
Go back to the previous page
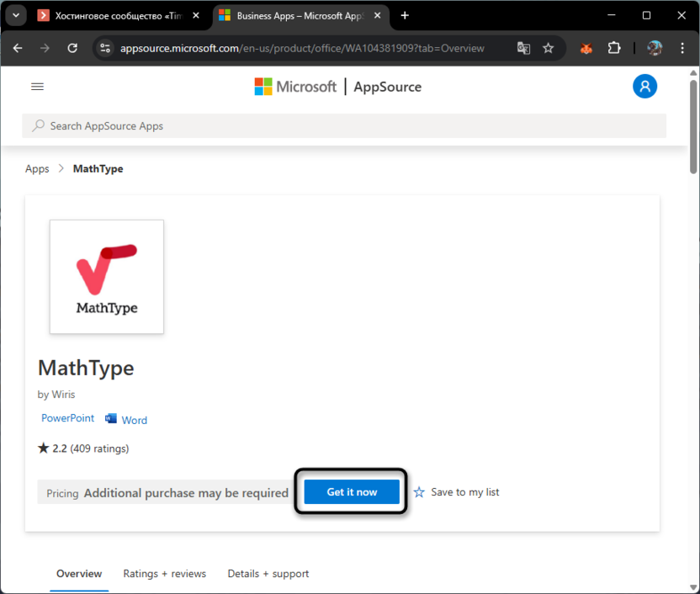coord(18,48)
